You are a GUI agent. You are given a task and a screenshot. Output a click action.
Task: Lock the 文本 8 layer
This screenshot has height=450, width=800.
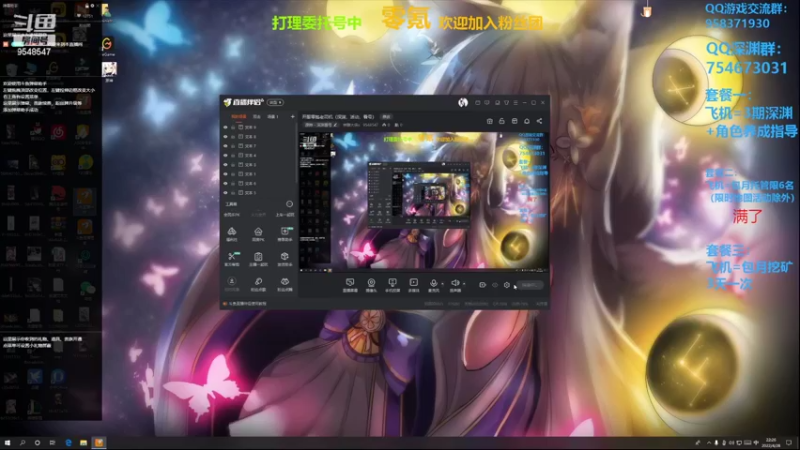click(x=233, y=137)
